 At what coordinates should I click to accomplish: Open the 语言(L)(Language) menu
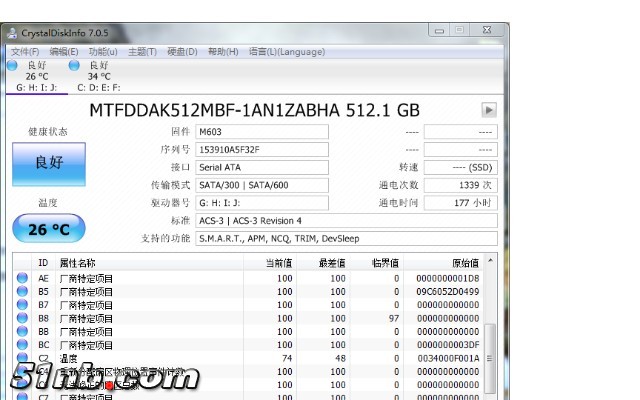click(287, 52)
